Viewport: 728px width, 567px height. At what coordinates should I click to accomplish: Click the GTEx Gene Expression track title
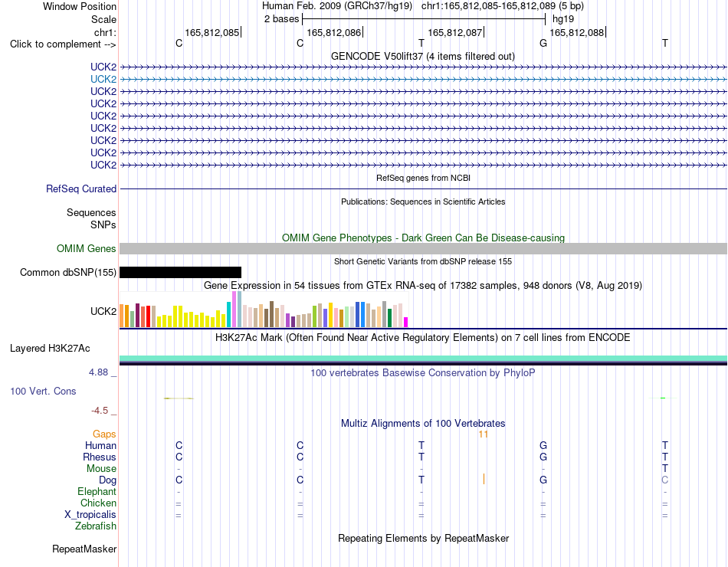coord(422,285)
